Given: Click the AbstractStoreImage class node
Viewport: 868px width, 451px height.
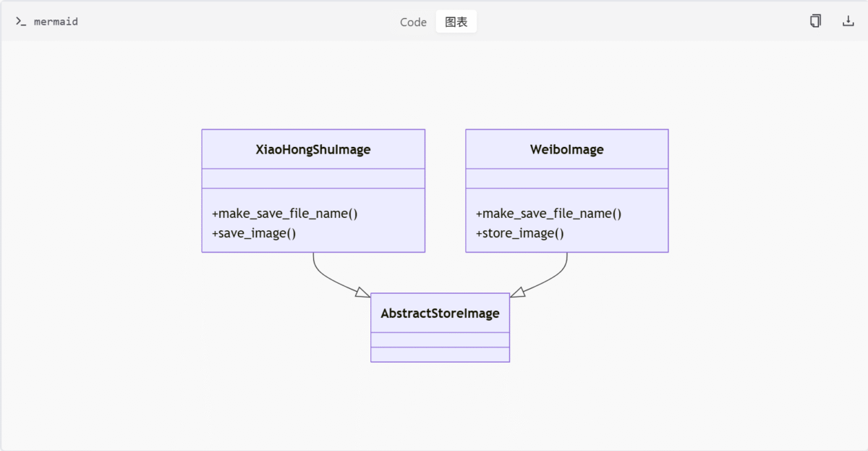Looking at the screenshot, I should [440, 327].
